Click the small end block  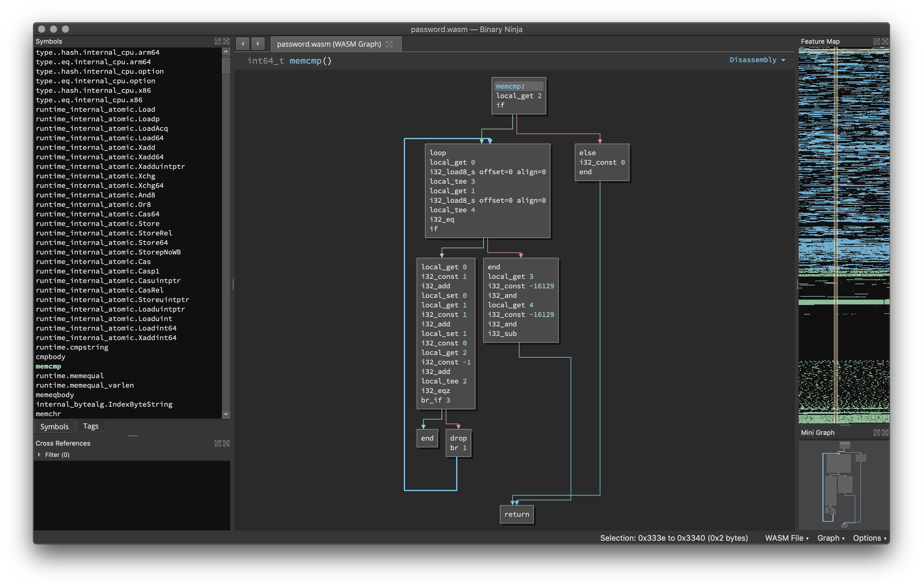click(427, 438)
